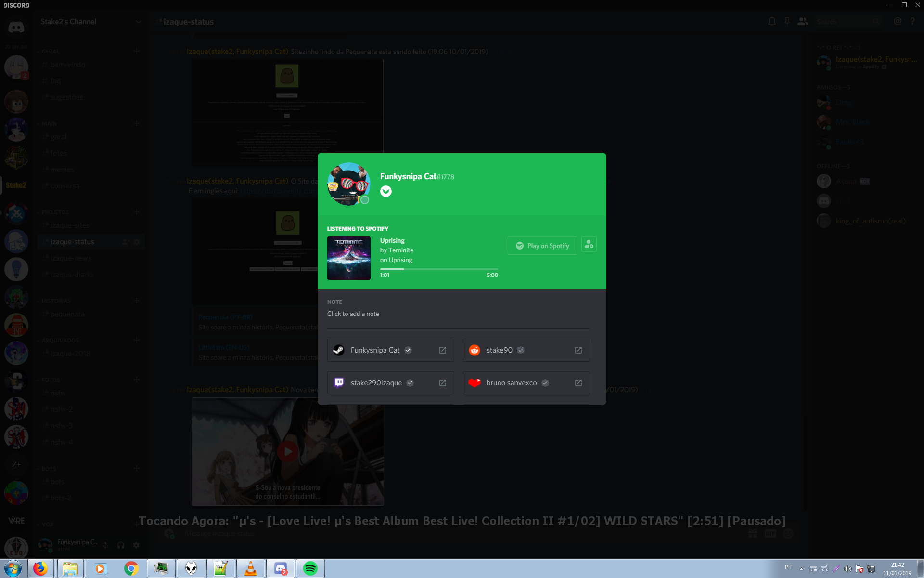Collapse the FOTOS channel category
The height and width of the screenshot is (578, 924).
coord(51,380)
